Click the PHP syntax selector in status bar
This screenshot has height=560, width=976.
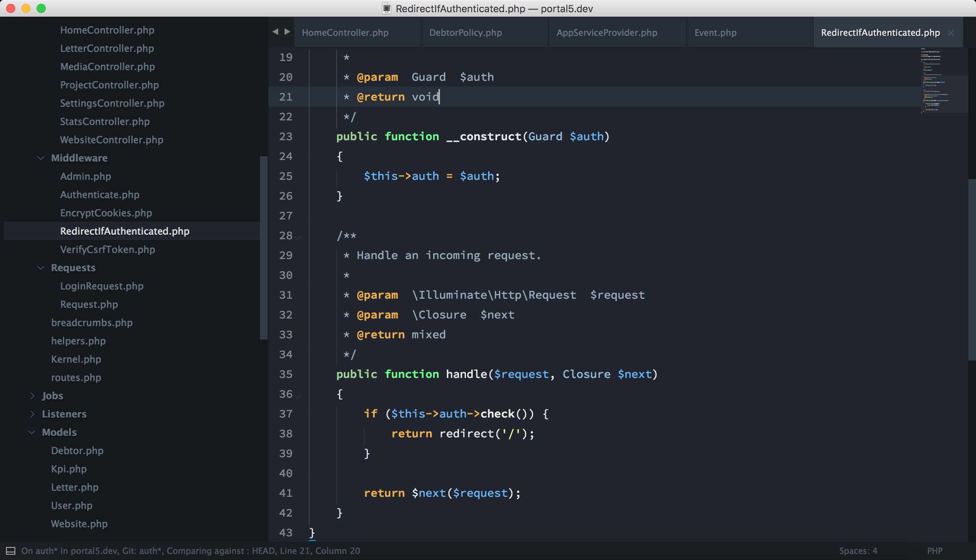point(934,550)
